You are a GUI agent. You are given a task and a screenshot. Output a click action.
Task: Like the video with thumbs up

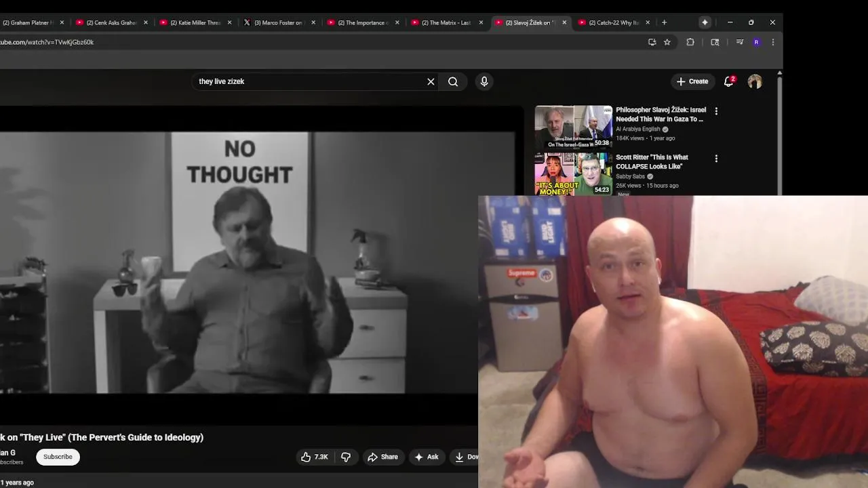click(315, 457)
